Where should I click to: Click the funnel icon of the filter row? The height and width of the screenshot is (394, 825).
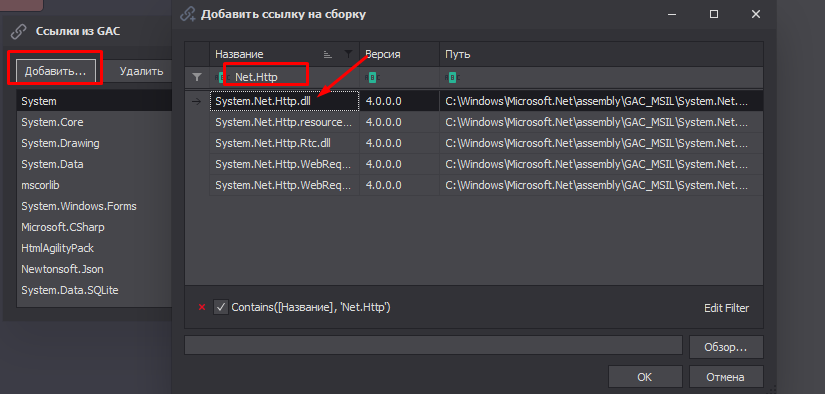pyautogui.click(x=197, y=77)
